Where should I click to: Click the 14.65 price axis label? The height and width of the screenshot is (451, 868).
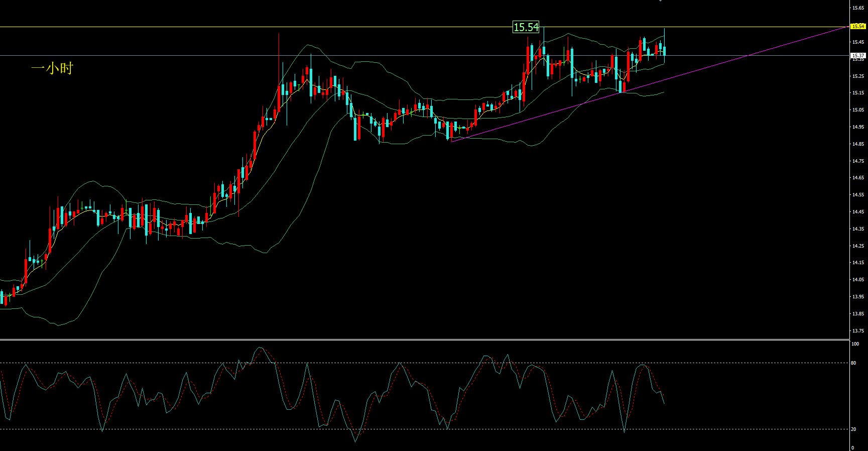tap(858, 178)
